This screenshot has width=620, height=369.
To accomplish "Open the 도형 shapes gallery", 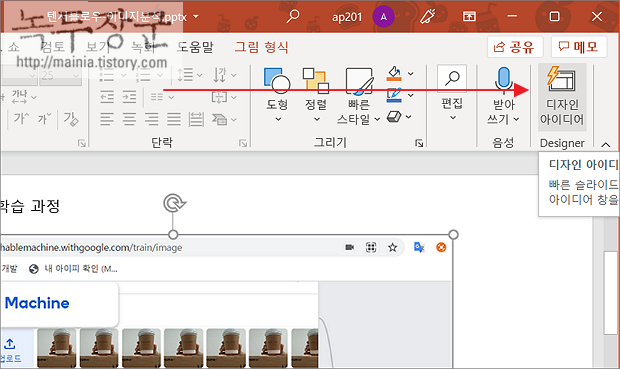I will pyautogui.click(x=277, y=94).
